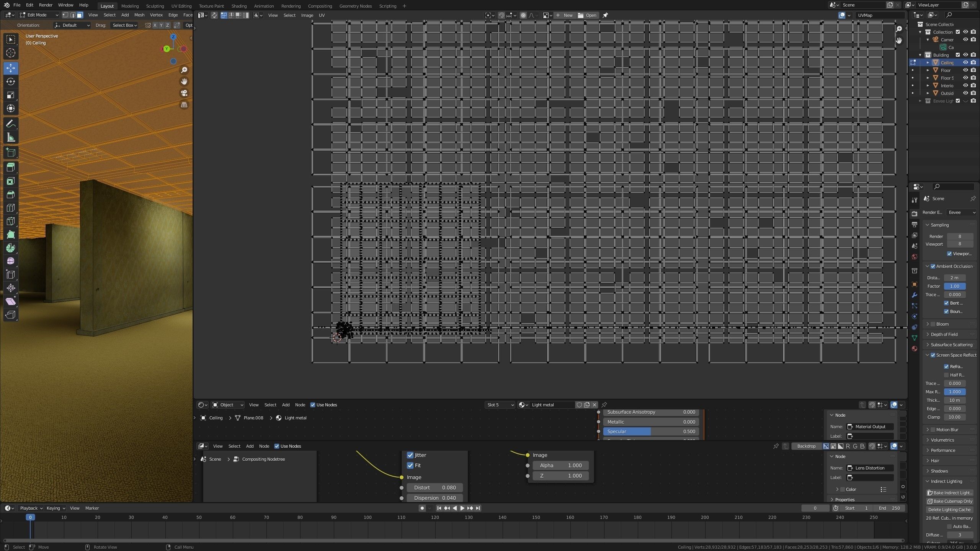980x551 pixels.
Task: Select the Loop Cut tool
Action: [x=11, y=208]
